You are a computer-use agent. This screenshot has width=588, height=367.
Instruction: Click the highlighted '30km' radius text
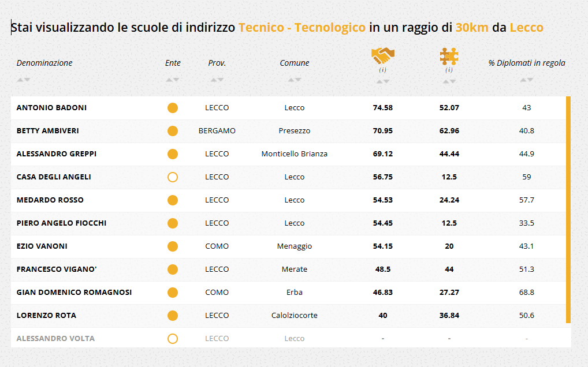[x=472, y=28]
